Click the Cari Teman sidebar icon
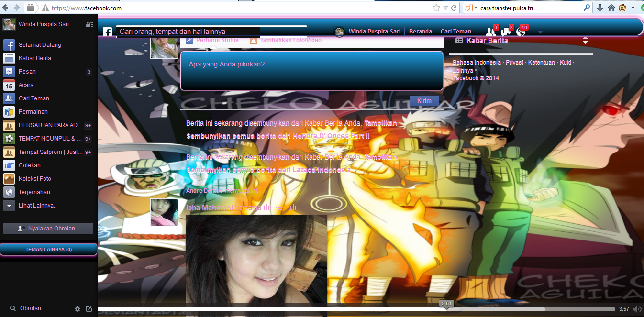The image size is (644, 317). point(9,98)
